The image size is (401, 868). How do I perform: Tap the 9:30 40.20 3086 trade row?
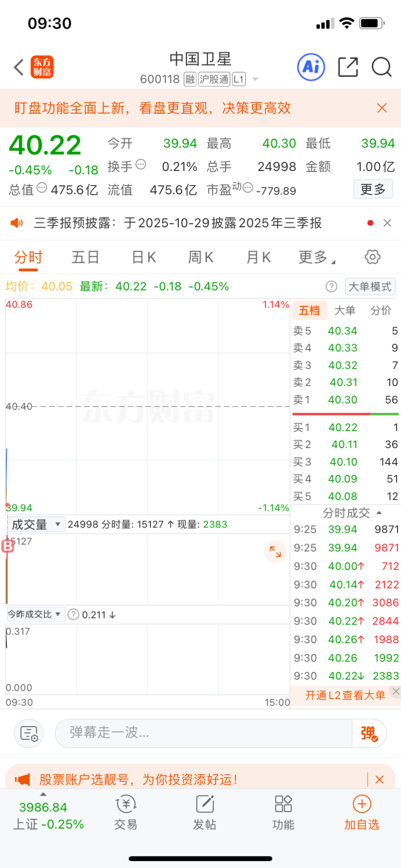click(346, 603)
